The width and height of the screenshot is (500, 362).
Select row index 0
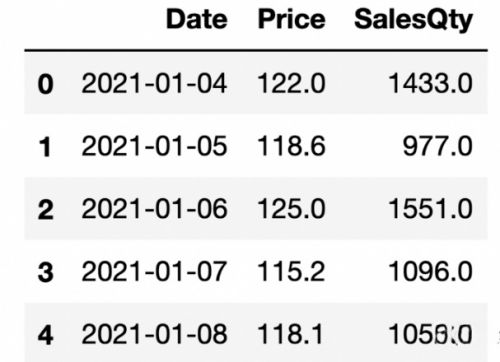46,84
